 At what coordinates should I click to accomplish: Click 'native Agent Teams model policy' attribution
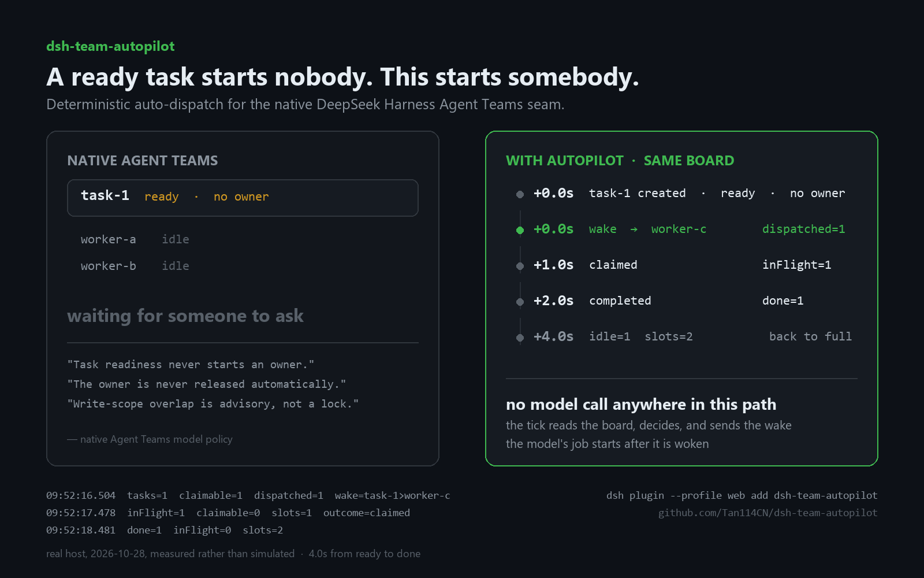[150, 439]
